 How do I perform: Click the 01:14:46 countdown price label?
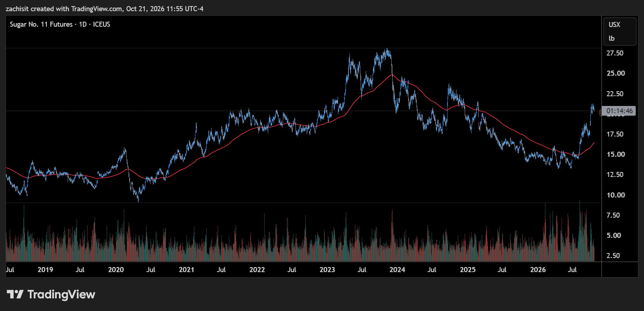pos(619,111)
